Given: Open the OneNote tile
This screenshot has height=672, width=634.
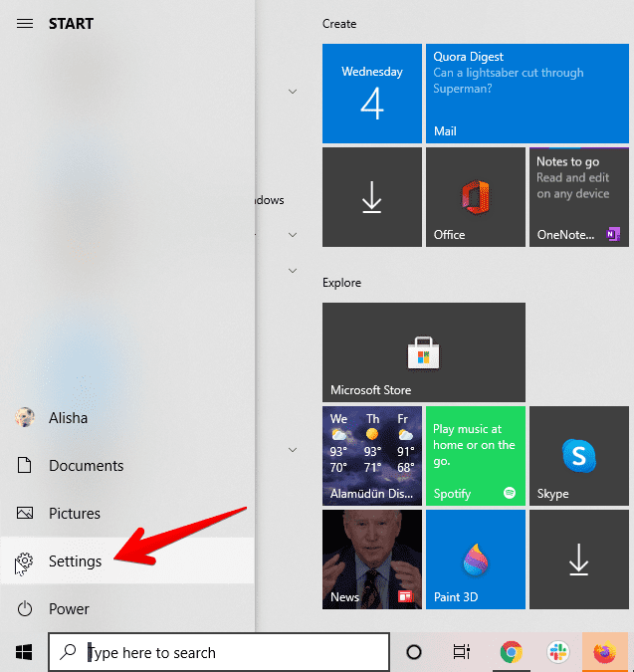Looking at the screenshot, I should point(579,197).
